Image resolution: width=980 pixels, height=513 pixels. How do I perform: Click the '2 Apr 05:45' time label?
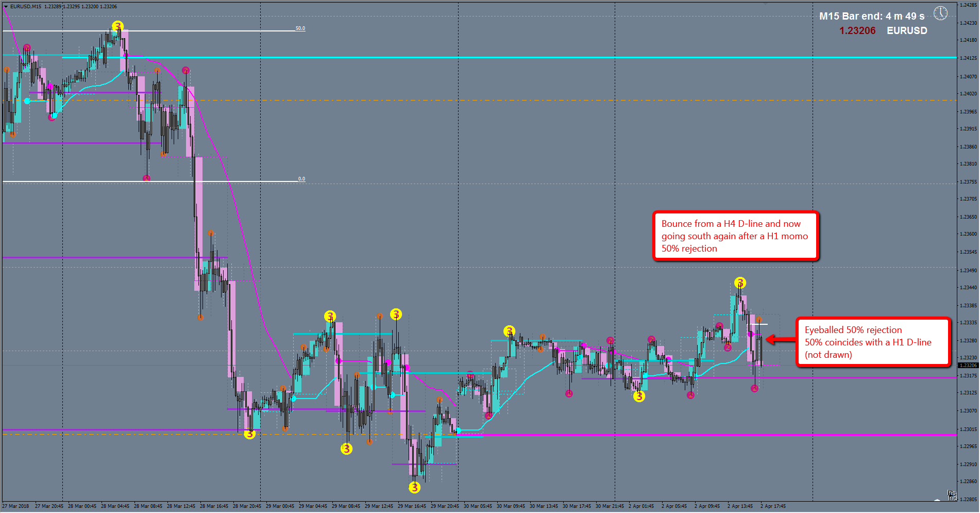pos(674,506)
